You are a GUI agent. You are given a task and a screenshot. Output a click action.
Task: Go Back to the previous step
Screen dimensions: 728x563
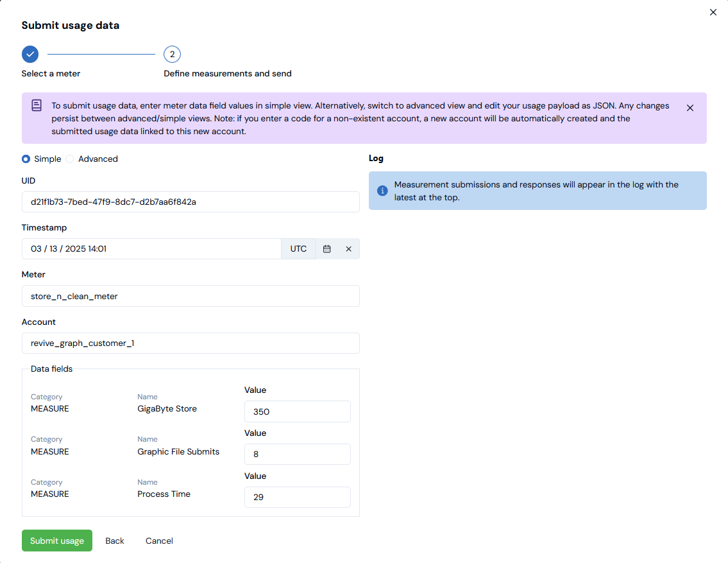click(115, 541)
